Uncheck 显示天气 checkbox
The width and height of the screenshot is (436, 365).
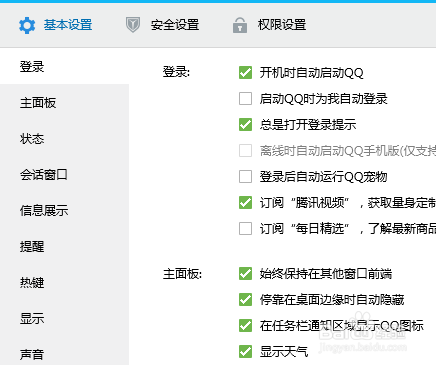click(x=245, y=352)
